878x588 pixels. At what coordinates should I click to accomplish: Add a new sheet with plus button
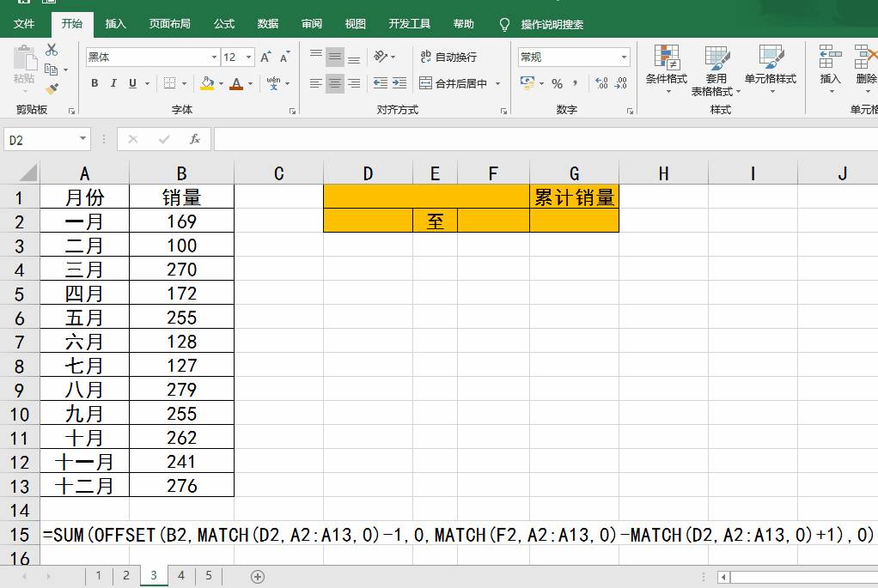tap(258, 576)
